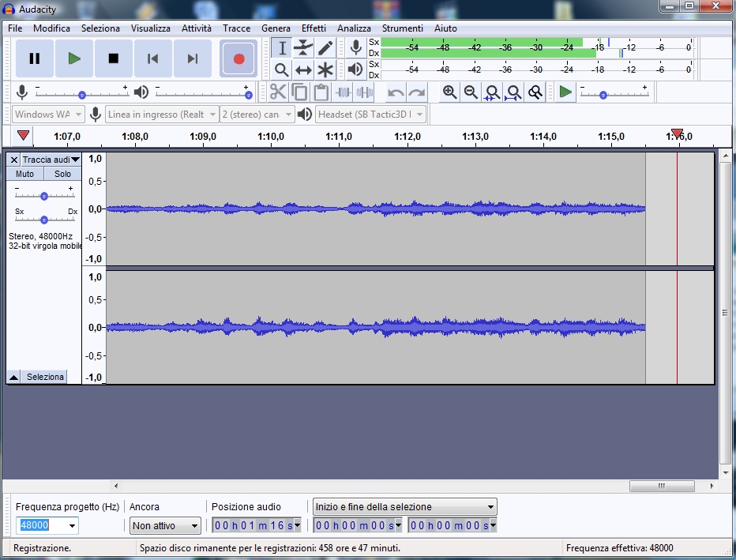
Task: Fit project to window width
Action: pyautogui.click(x=513, y=92)
